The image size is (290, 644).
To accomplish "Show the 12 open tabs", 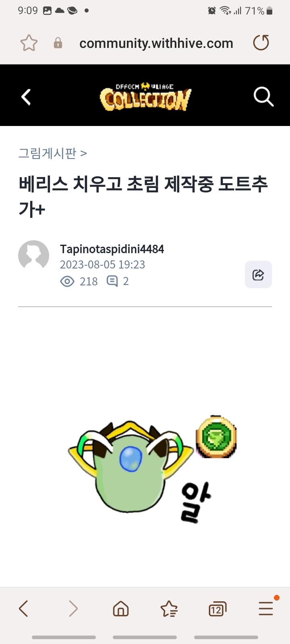I will click(217, 609).
